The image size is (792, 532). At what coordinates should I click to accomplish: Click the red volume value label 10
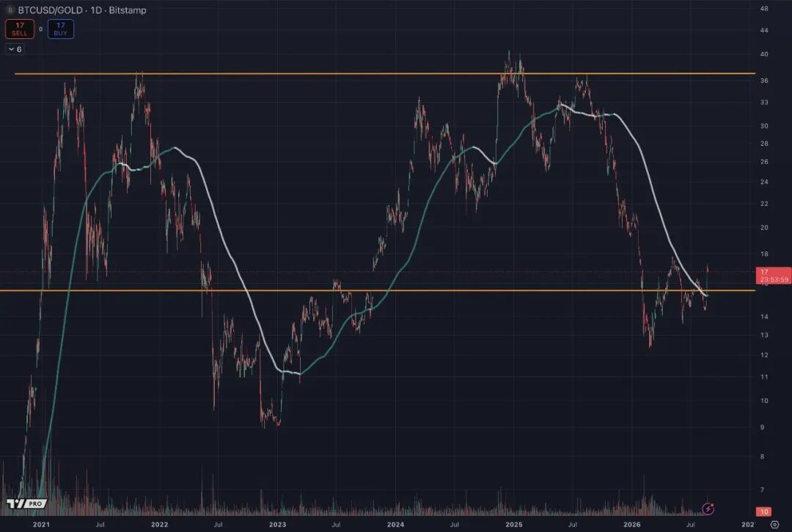(764, 511)
